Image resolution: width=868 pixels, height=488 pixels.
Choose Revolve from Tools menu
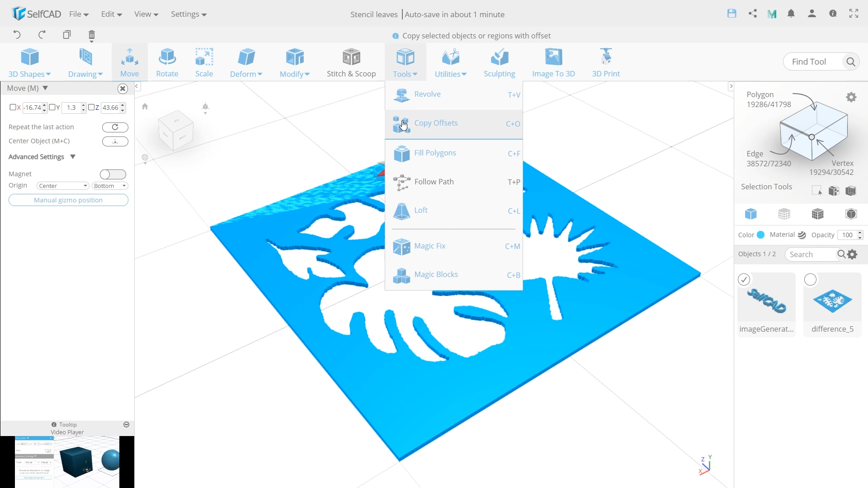(454, 94)
